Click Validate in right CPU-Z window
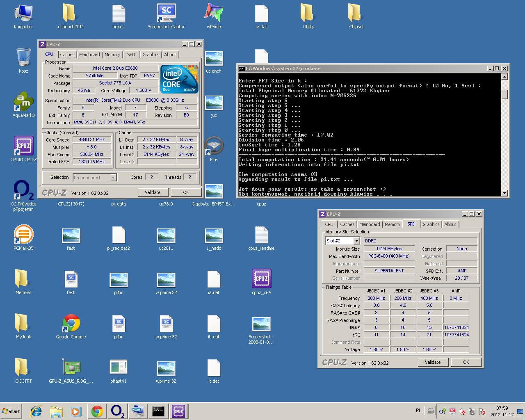 coord(433,362)
